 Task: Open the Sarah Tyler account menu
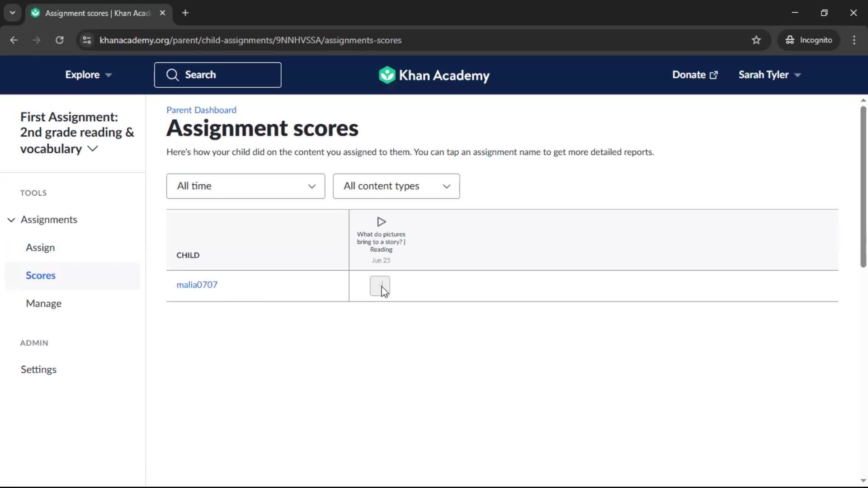[769, 75]
